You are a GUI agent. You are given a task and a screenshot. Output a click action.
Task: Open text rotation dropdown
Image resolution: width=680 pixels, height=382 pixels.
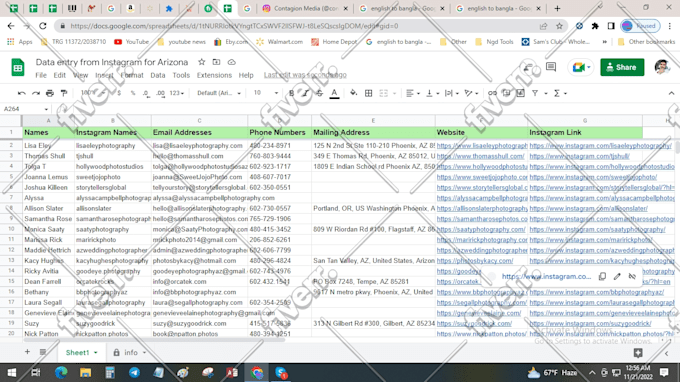[471, 93]
